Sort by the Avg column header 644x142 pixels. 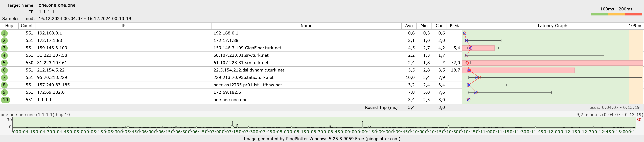(409, 26)
